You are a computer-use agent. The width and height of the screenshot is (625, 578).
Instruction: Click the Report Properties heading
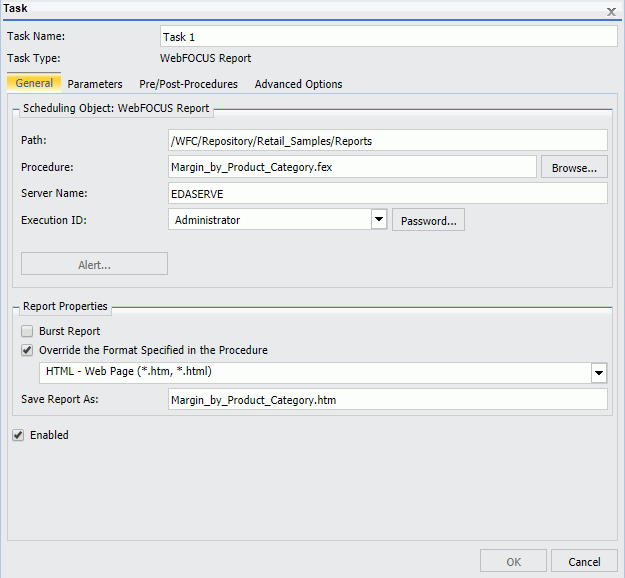click(x=65, y=306)
